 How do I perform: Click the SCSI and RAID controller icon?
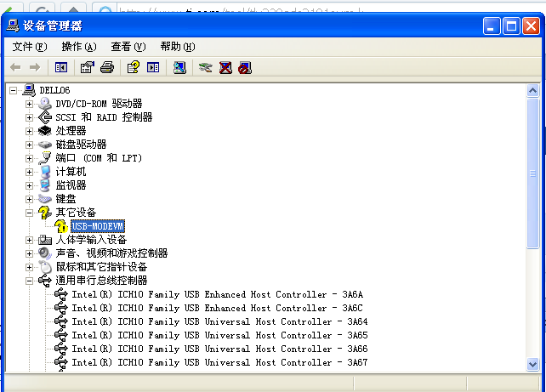(45, 117)
